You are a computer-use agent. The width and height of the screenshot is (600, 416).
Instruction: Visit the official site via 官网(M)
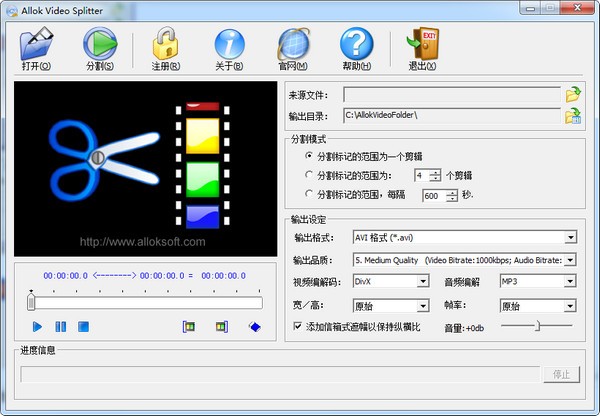293,49
